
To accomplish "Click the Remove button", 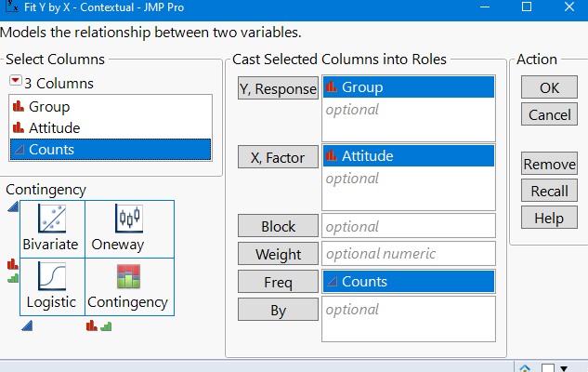I will tap(549, 164).
